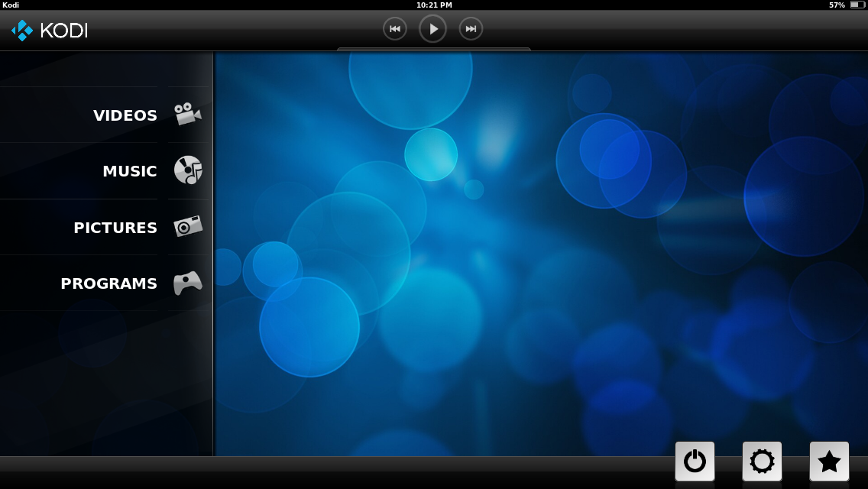868x489 pixels.
Task: Open Programs via the gamepad icon
Action: click(188, 281)
